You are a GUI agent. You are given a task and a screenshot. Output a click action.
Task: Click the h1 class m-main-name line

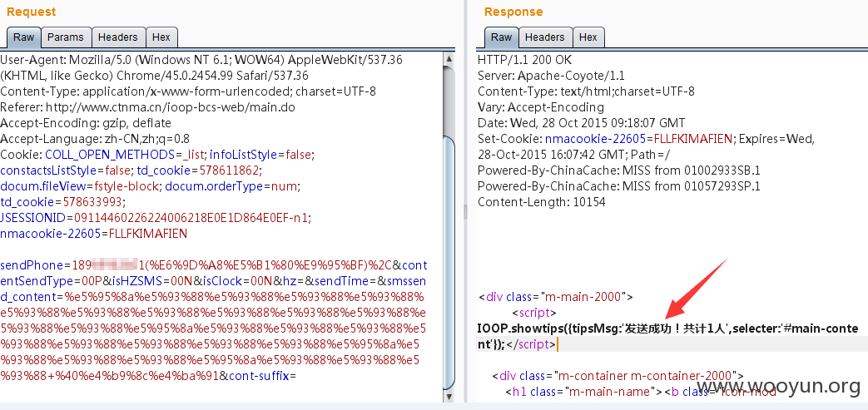tap(642, 392)
